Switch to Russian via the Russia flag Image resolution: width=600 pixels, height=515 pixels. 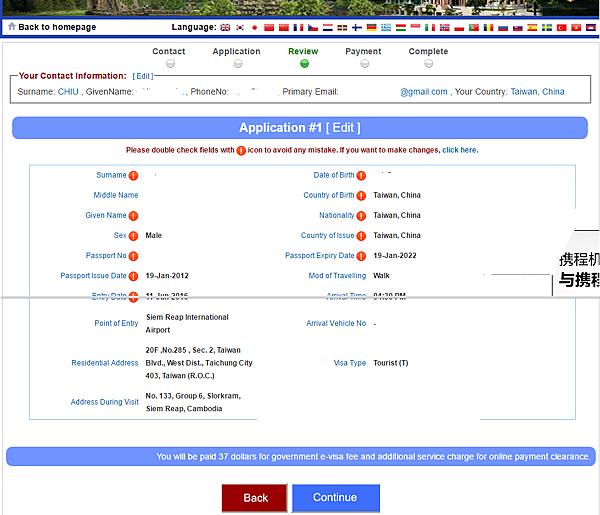coord(503,28)
